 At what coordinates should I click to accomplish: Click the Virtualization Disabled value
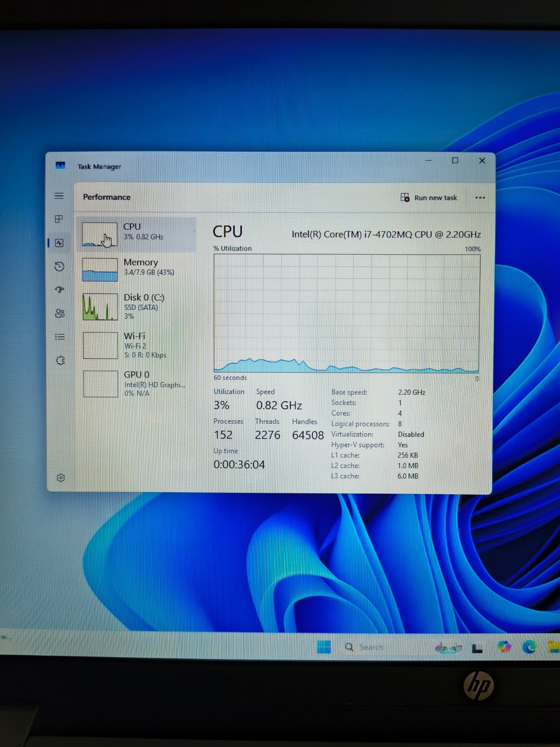[x=411, y=434]
